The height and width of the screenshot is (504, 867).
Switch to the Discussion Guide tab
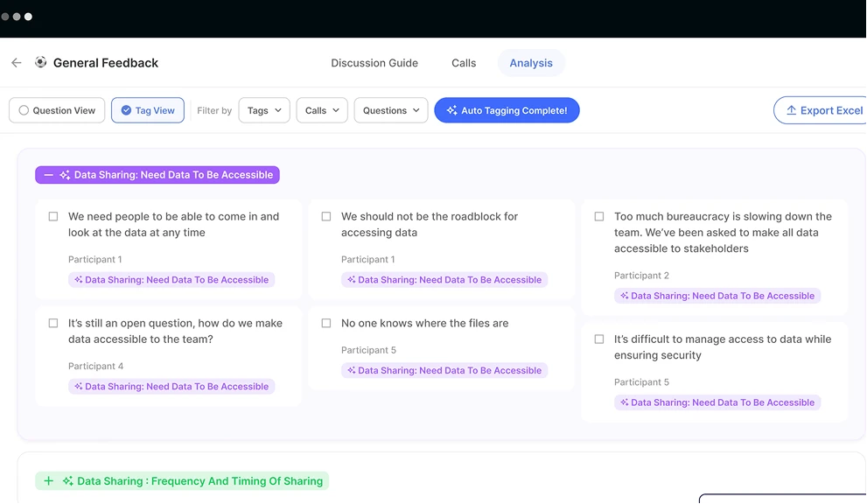[374, 63]
